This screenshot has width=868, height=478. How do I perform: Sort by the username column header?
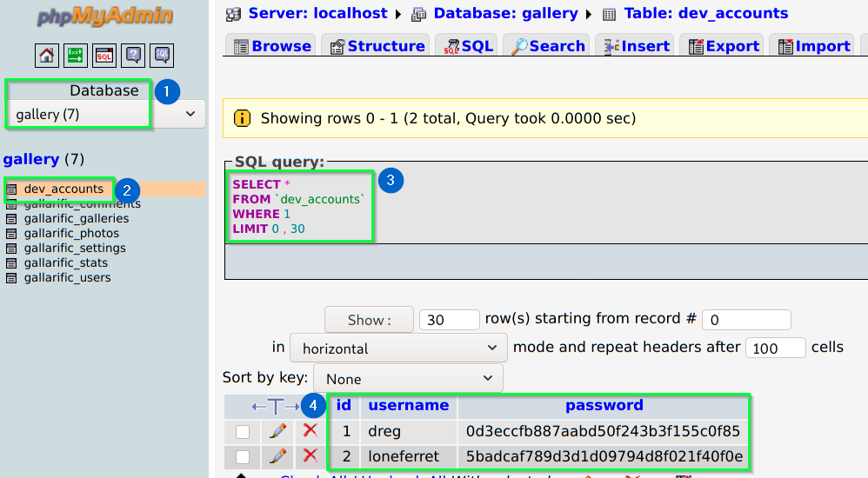[x=409, y=406]
